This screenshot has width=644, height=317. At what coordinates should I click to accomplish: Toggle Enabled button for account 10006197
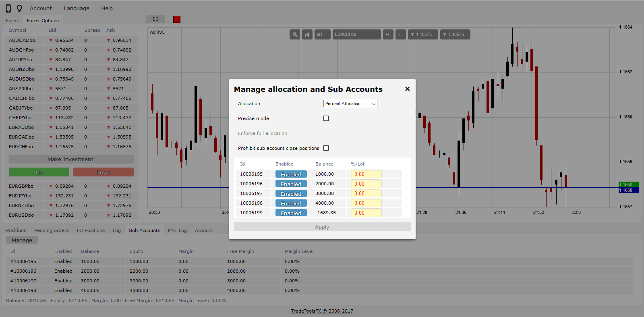[x=291, y=194]
